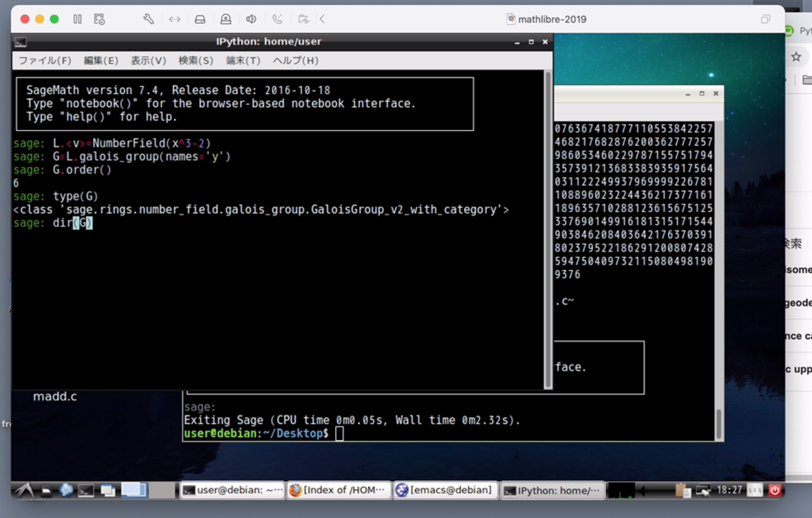
Task: Switch to the first workspace in the pager
Action: pyautogui.click(x=134, y=490)
